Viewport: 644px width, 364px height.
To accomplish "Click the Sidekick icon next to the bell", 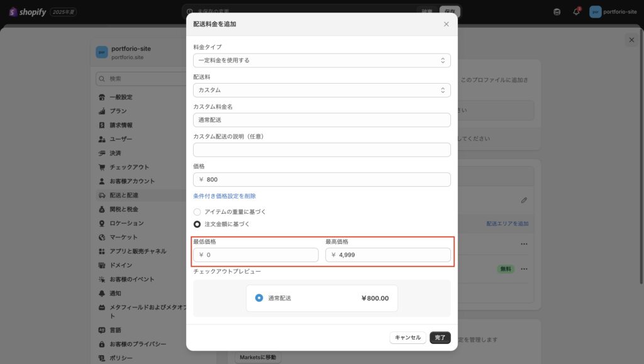I will pyautogui.click(x=557, y=12).
